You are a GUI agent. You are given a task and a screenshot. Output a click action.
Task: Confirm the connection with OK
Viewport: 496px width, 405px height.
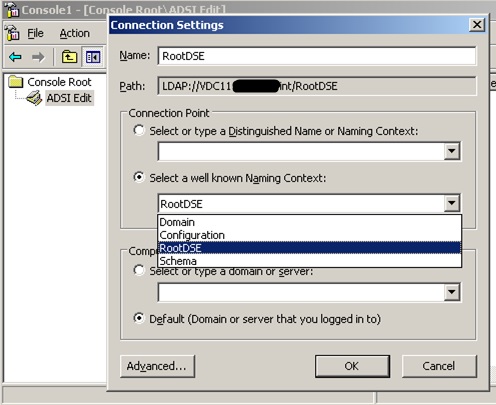click(352, 366)
